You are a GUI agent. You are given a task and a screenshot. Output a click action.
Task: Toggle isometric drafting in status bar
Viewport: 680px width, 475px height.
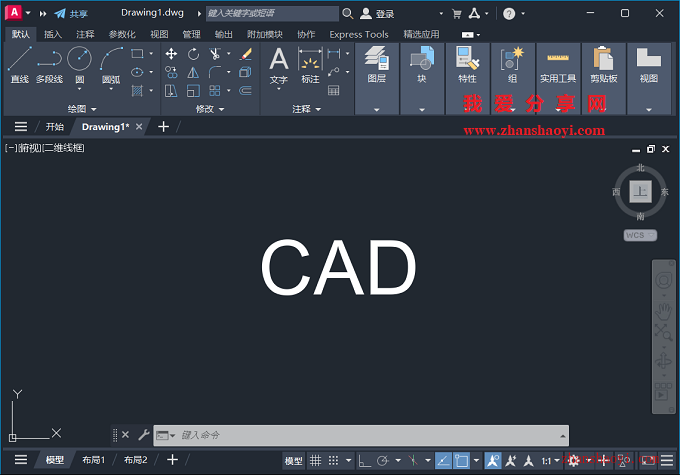[x=413, y=461]
